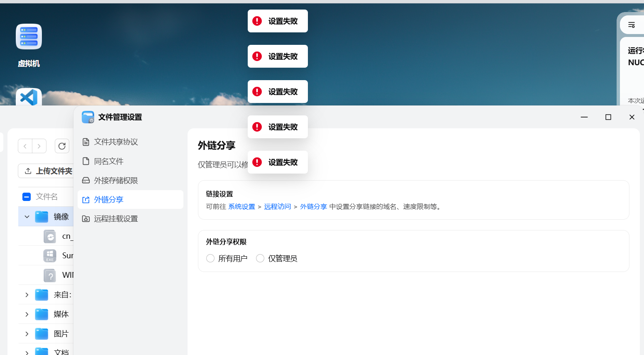
Task: Select the 所有用户 radio option
Action: [210, 259]
